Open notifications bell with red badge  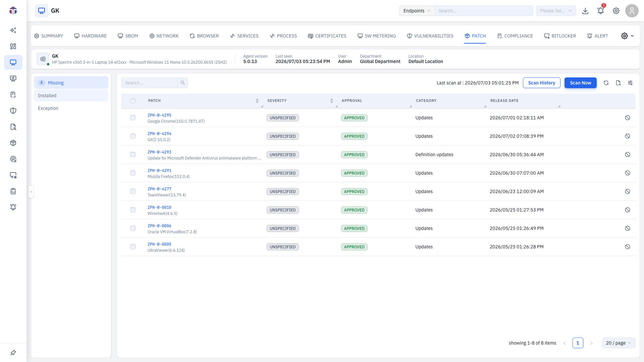(600, 11)
